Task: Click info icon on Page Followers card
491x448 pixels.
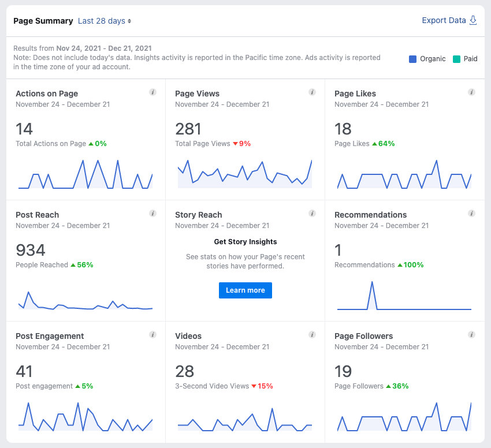Action: [x=471, y=334]
